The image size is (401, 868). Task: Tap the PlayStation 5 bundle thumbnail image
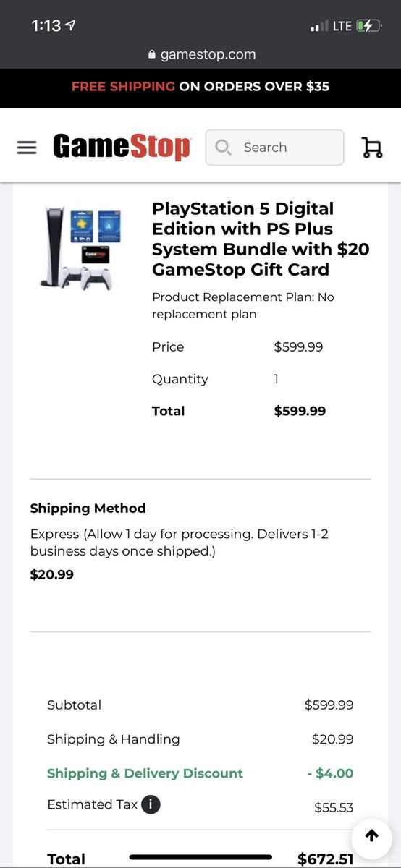[x=80, y=247]
